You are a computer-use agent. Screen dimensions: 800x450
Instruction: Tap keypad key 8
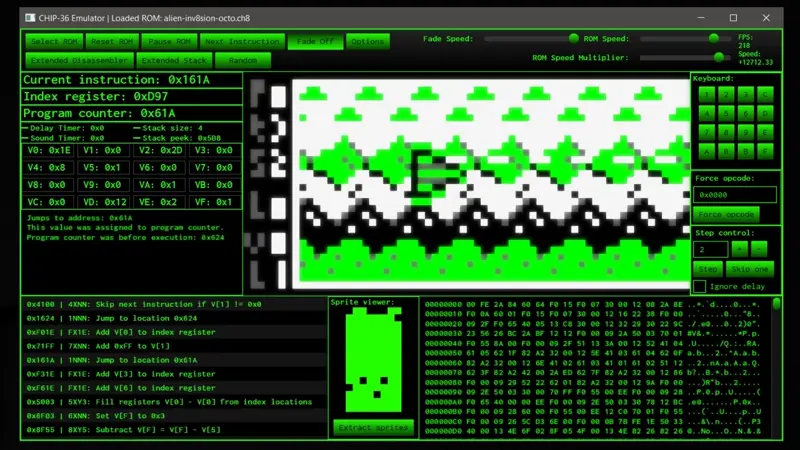click(x=726, y=132)
